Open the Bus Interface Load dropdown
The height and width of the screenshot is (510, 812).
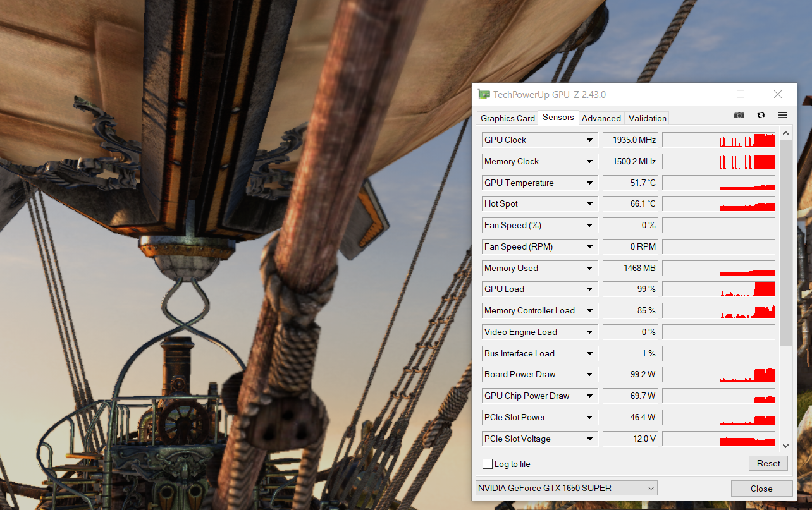(x=589, y=353)
